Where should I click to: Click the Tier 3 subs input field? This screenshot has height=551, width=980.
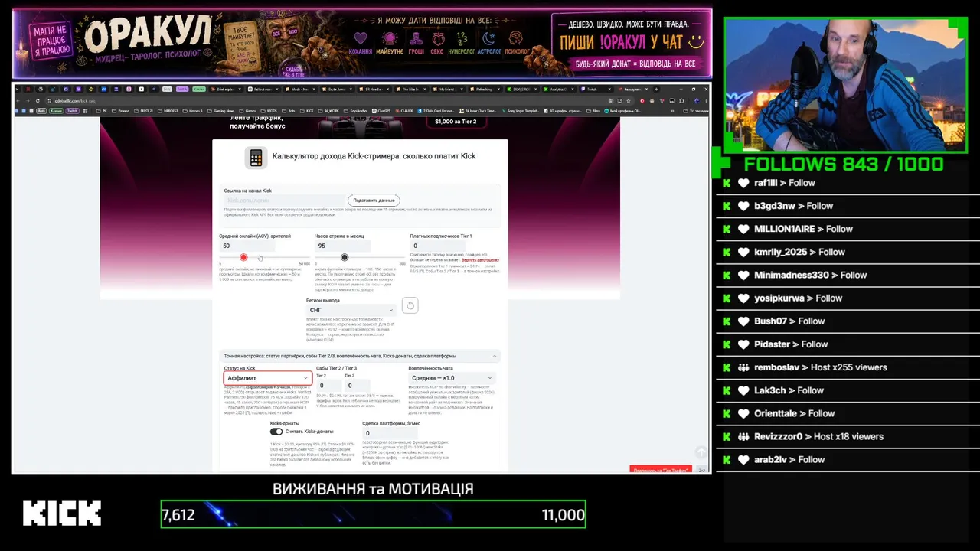pyautogui.click(x=356, y=386)
